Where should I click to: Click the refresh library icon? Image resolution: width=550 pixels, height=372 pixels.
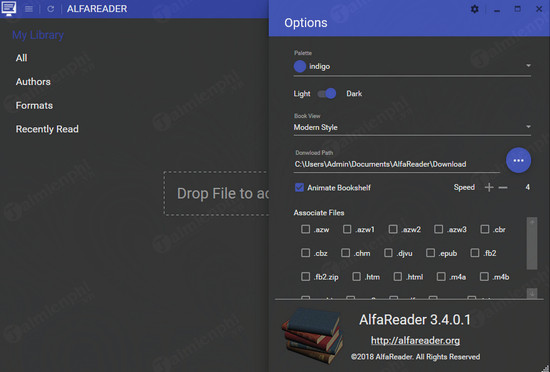click(51, 9)
